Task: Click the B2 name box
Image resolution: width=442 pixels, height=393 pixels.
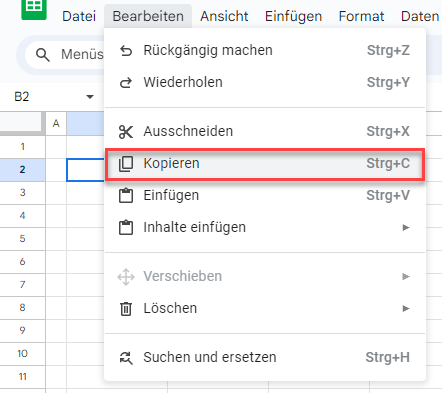Action: 22,97
